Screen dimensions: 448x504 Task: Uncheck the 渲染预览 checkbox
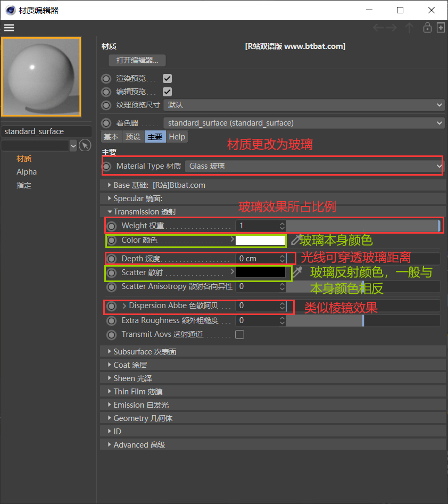coord(168,78)
